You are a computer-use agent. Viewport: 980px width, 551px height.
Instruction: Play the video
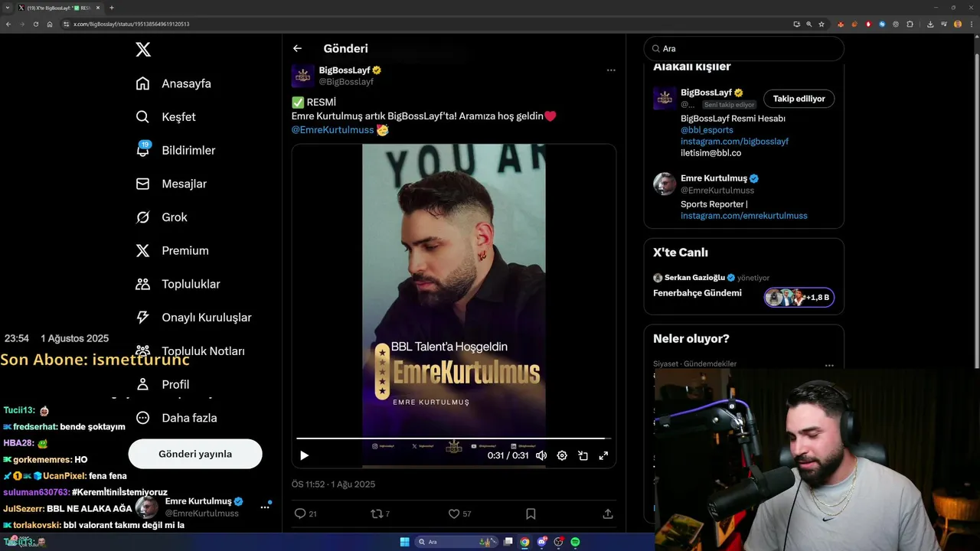coord(304,455)
